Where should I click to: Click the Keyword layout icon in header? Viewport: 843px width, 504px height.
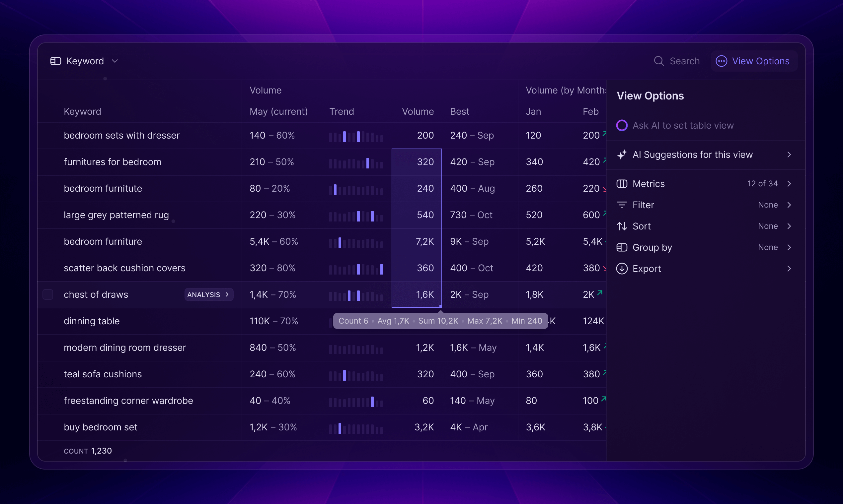[x=55, y=61]
